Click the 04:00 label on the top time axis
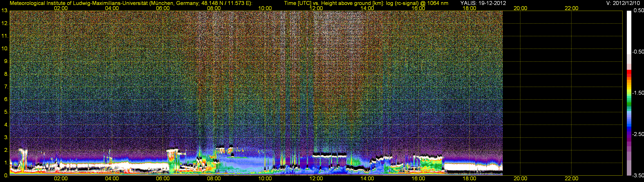 (x=112, y=8)
